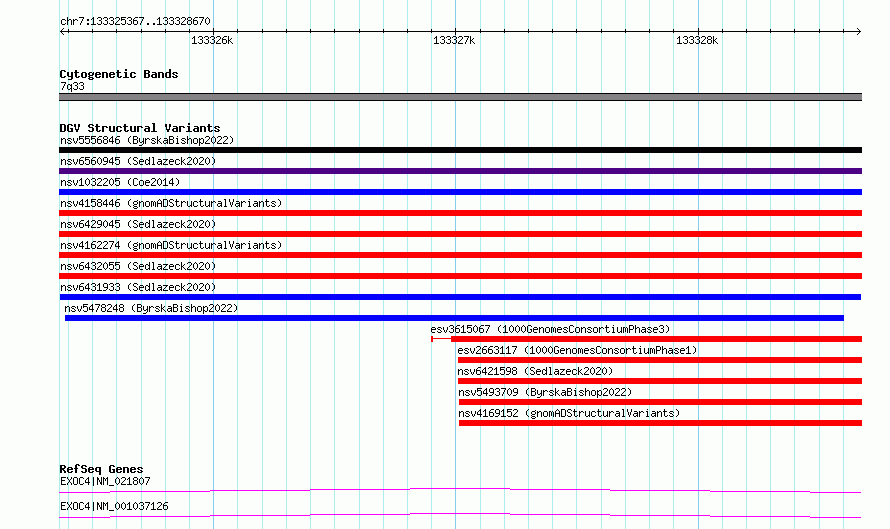Viewport: 890px width, 529px height.
Task: Open the nsv4158446 (gnomADStructuralVariants) label
Action: pyautogui.click(x=171, y=203)
